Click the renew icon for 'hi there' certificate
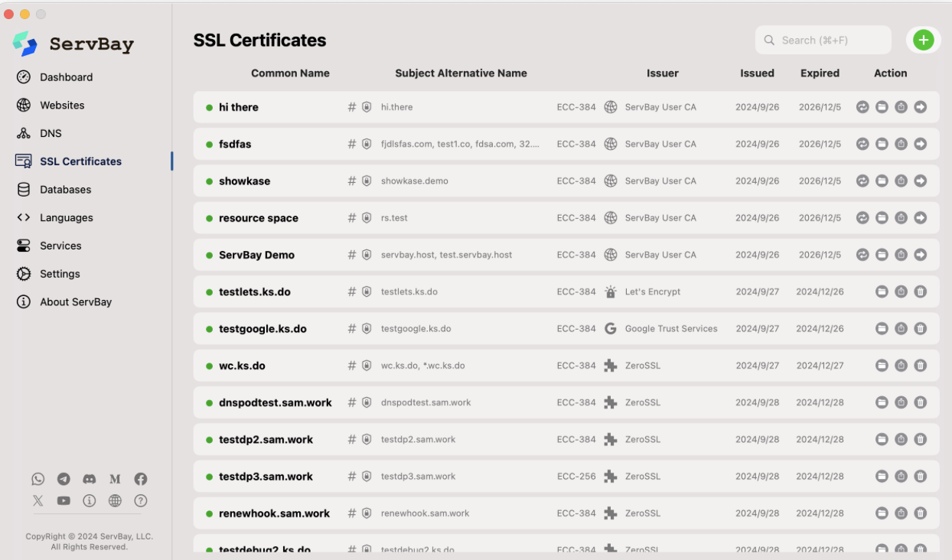952x560 pixels. tap(862, 107)
